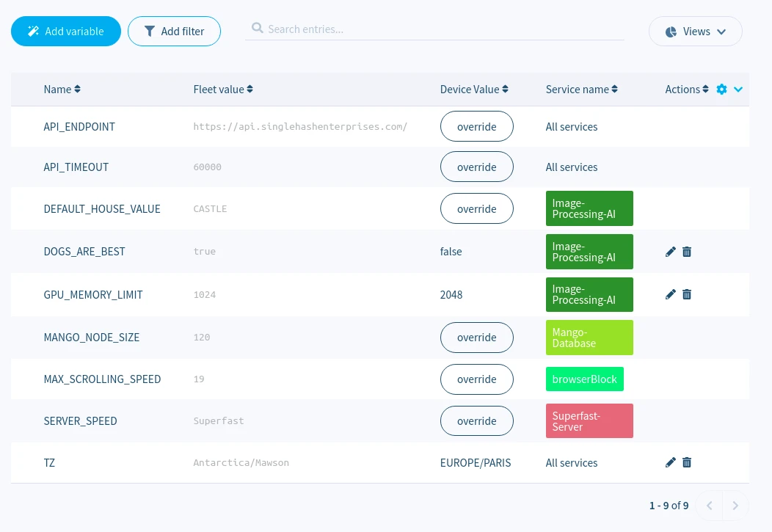Screen dimensions: 772x532
Task: Delete the DOGS_ARE_BEST variable
Action: tap(687, 252)
